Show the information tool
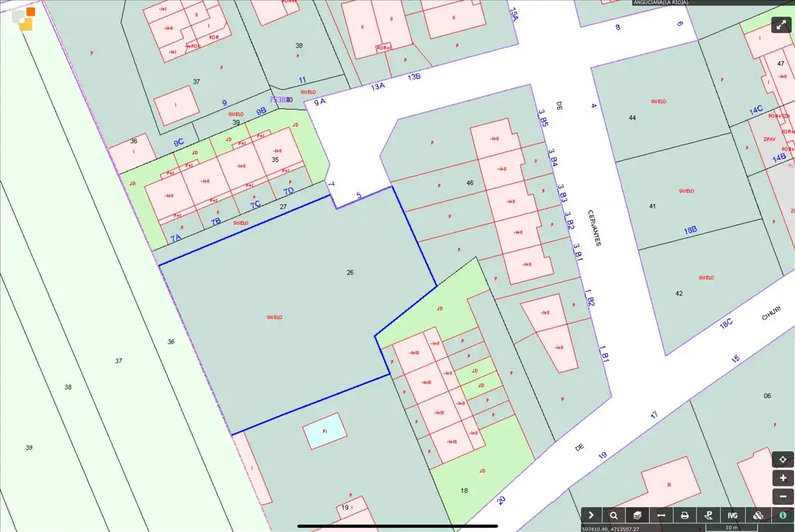This screenshot has width=795, height=532. click(x=783, y=515)
